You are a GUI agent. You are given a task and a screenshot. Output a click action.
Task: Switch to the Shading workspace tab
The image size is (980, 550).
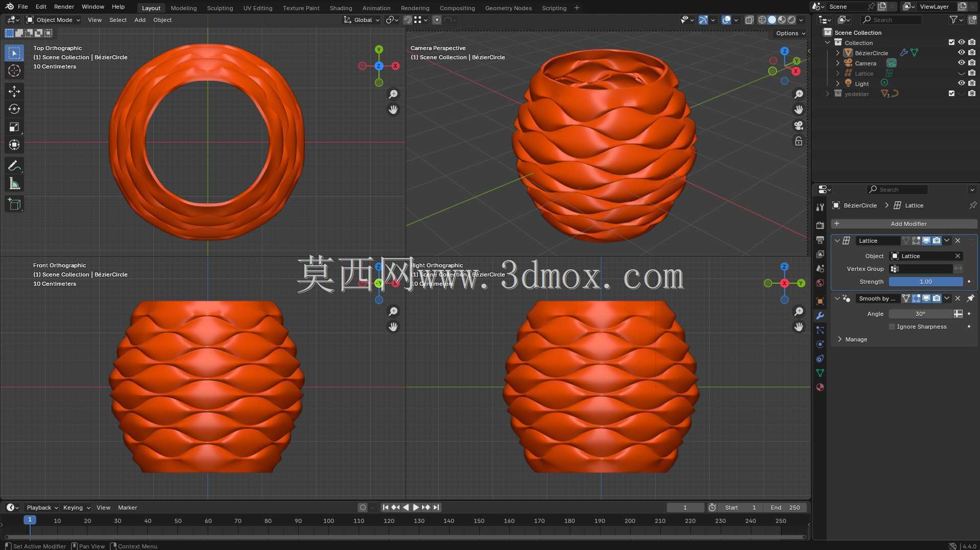click(x=341, y=8)
